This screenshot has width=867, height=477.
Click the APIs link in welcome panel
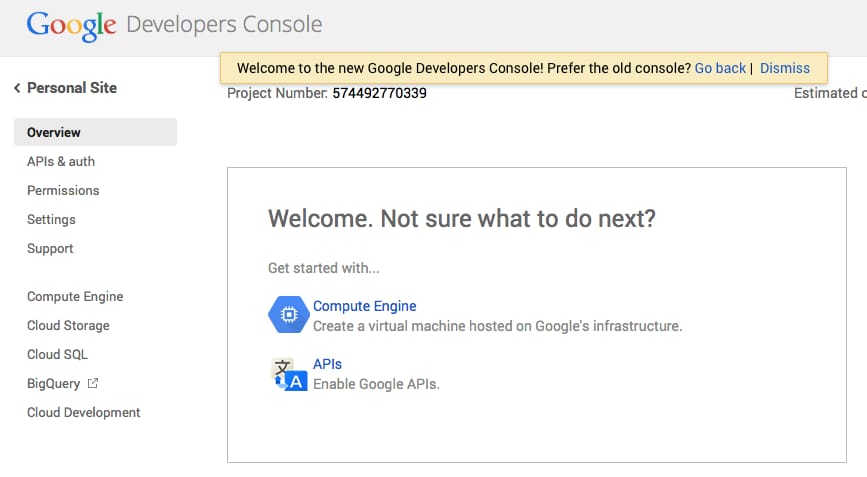[x=327, y=364]
